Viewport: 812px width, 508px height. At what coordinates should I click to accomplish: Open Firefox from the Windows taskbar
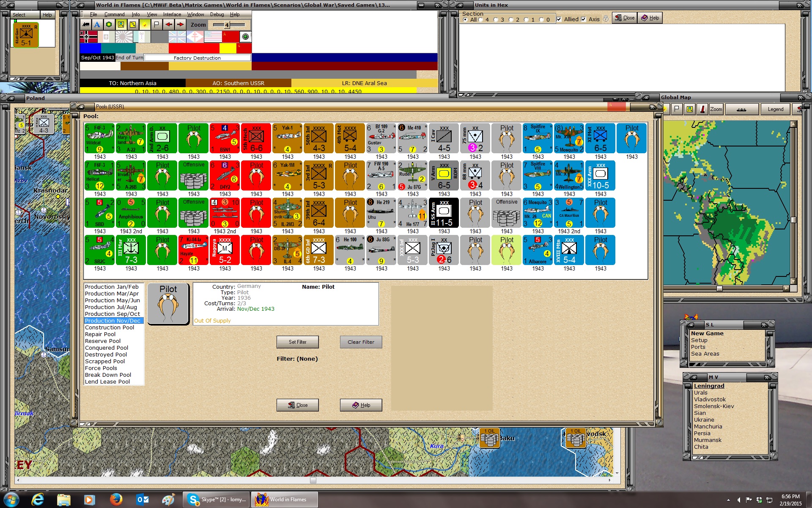(x=116, y=500)
